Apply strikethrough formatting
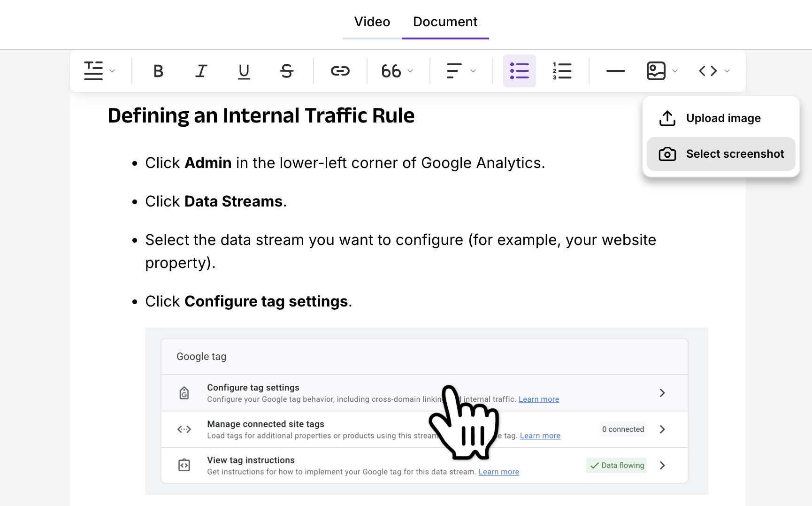 click(286, 71)
